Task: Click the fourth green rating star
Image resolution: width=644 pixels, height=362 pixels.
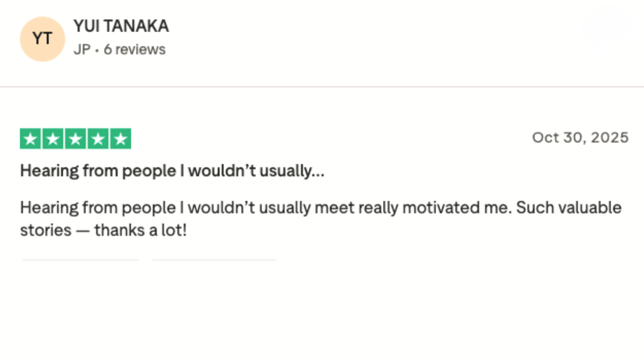Action: [x=98, y=139]
